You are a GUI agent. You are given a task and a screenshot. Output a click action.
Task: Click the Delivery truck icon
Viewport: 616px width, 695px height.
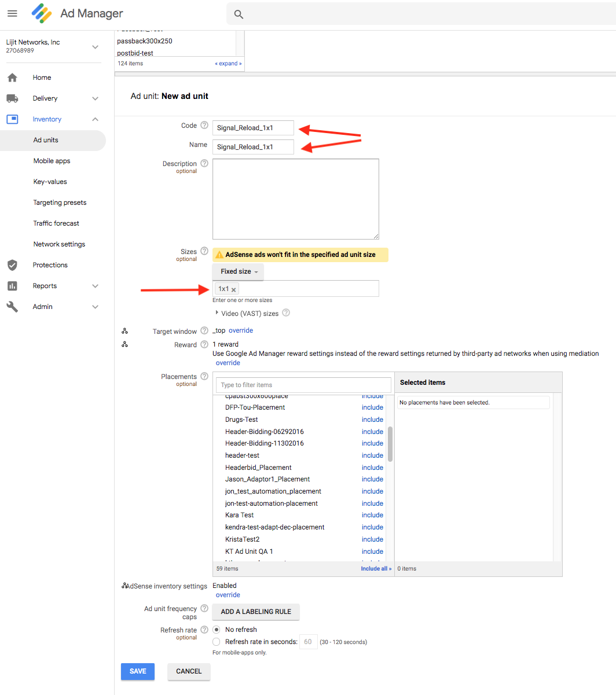(13, 98)
